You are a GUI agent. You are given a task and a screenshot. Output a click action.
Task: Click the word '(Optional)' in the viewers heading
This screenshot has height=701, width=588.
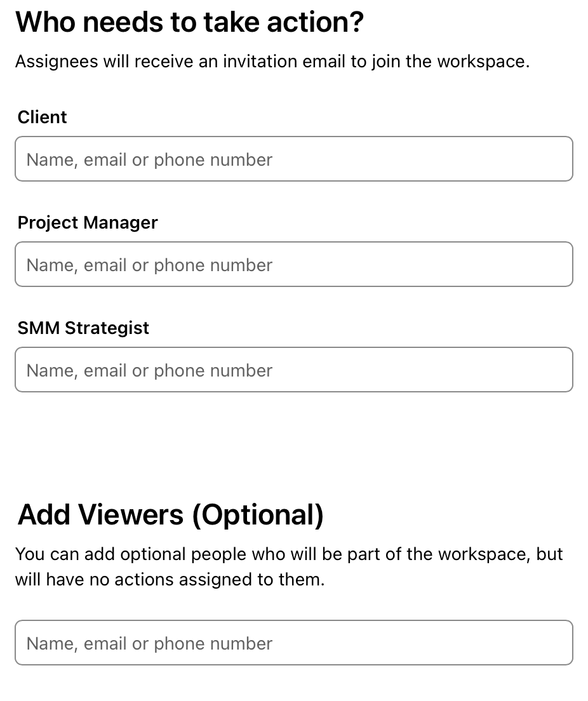258,515
